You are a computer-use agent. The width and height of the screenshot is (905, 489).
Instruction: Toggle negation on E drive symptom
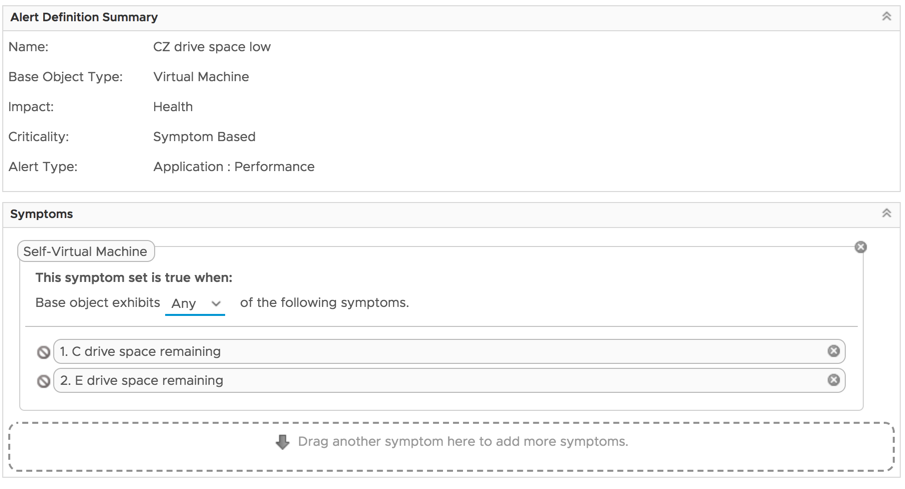pos(43,381)
